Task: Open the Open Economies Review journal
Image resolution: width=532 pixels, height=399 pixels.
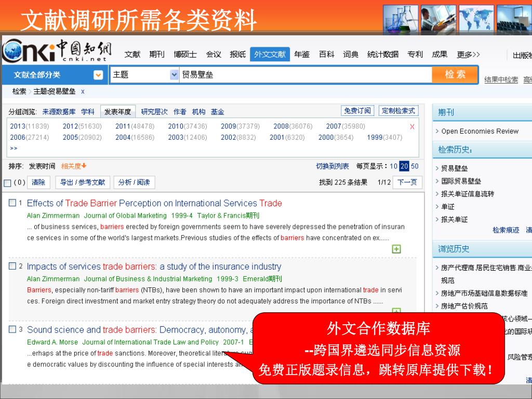Action: (480, 131)
